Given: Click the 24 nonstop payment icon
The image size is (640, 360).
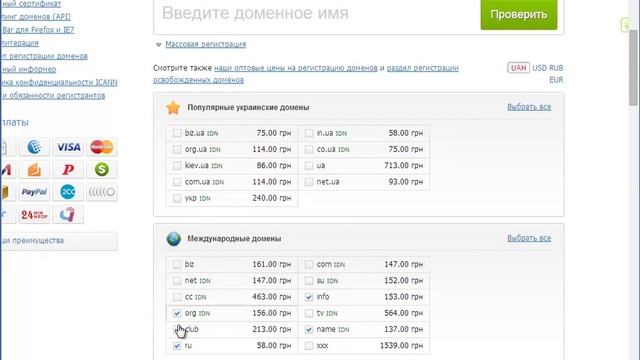Looking at the screenshot, I should click(34, 214).
